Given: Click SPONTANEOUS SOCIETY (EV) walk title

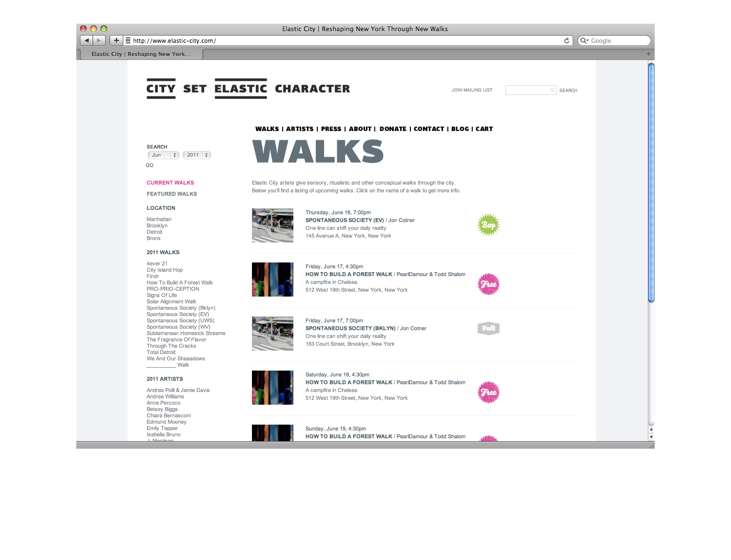Looking at the screenshot, I should pos(345,220).
